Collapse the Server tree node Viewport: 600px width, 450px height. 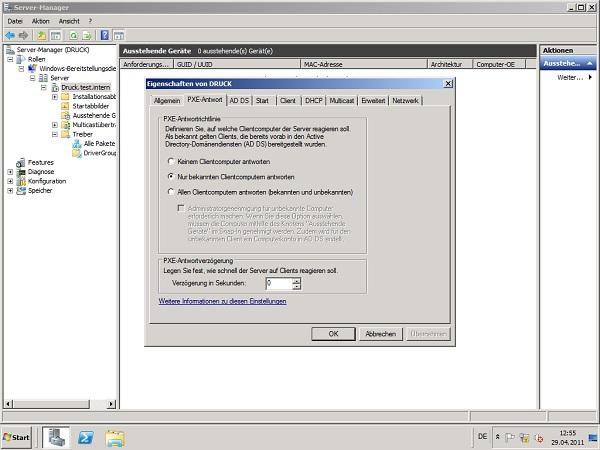tap(33, 78)
